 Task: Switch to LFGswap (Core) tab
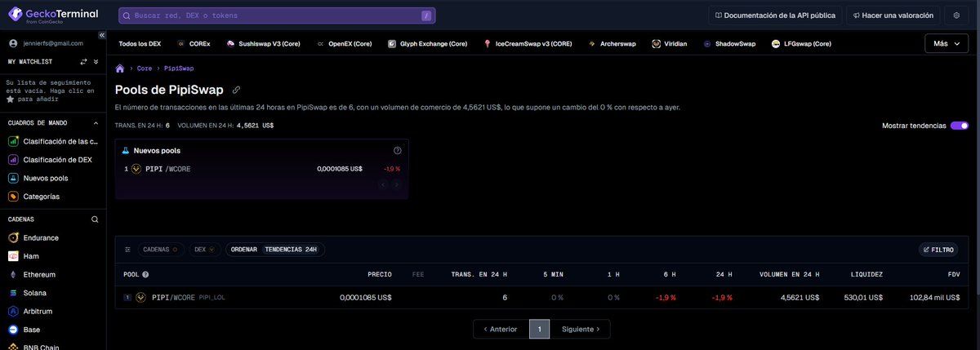[802, 43]
